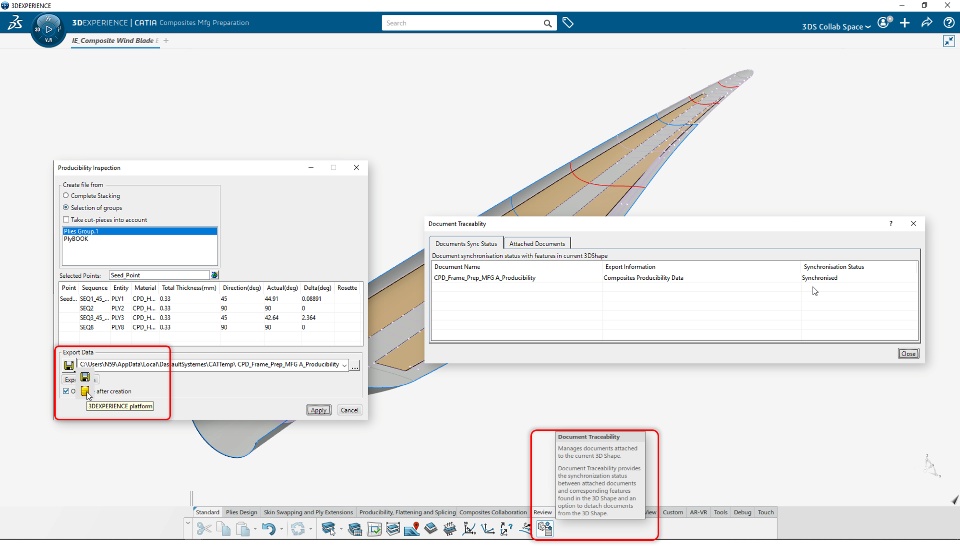Toggle the fullscreen expand icon
The width and height of the screenshot is (960, 547).
(x=949, y=41)
